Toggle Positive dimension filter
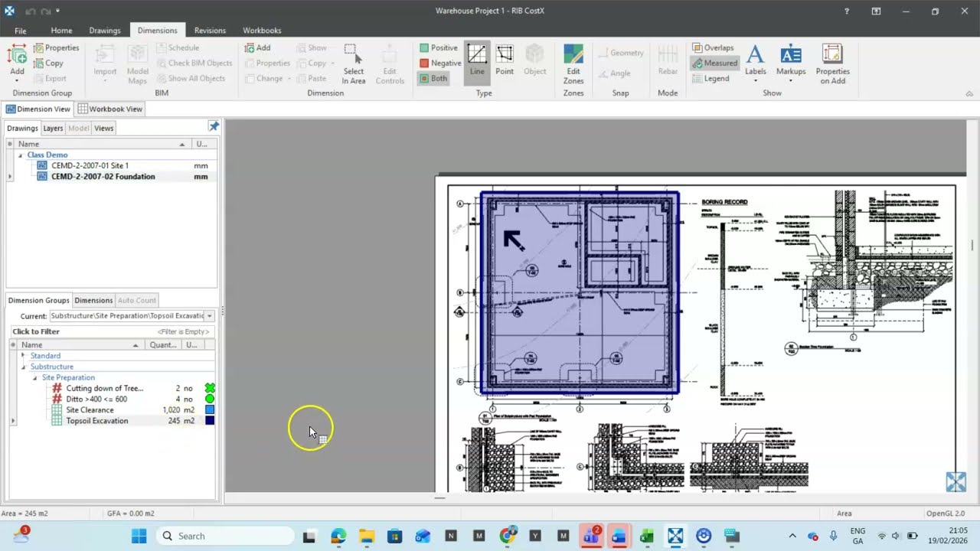Viewport: 980px width, 551px height. (x=439, y=47)
